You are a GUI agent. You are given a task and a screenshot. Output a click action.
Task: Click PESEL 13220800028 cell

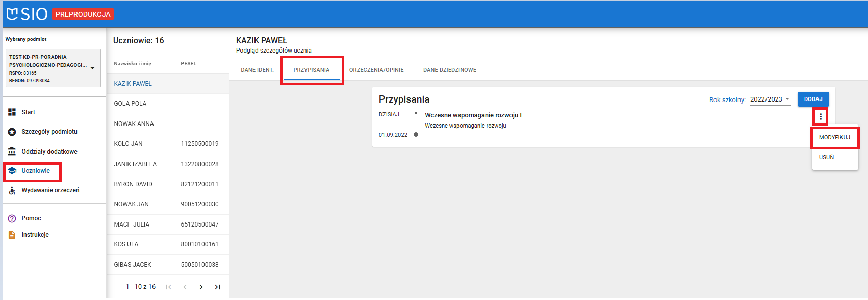(x=199, y=164)
